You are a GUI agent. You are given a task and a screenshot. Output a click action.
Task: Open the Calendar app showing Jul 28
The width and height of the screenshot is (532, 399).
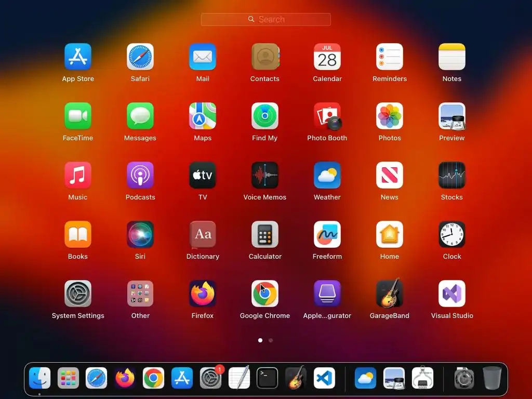click(x=327, y=57)
